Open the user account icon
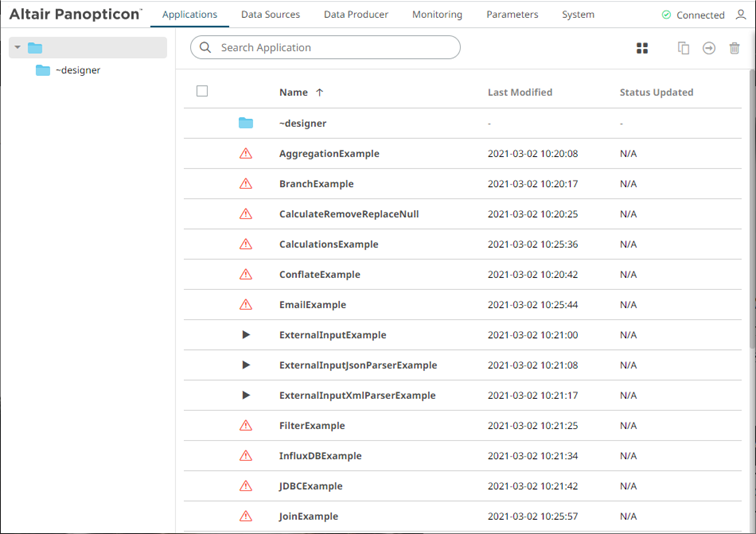This screenshot has width=756, height=534. (x=741, y=15)
